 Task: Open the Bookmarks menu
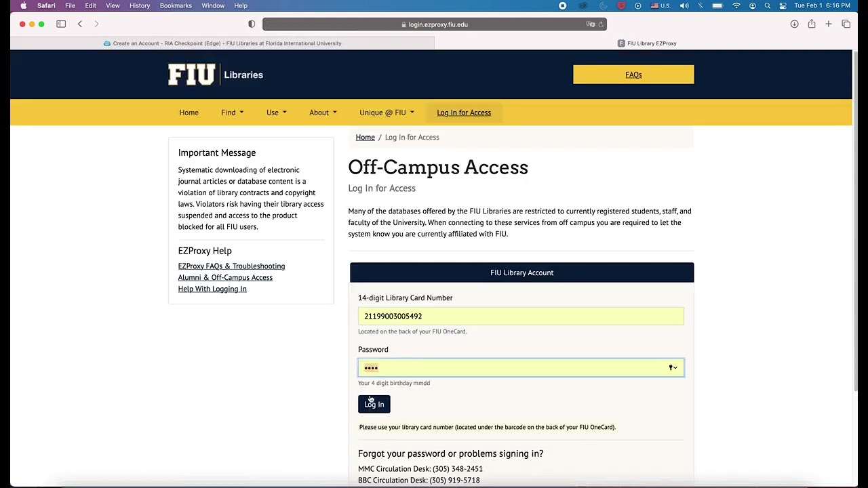pos(176,5)
